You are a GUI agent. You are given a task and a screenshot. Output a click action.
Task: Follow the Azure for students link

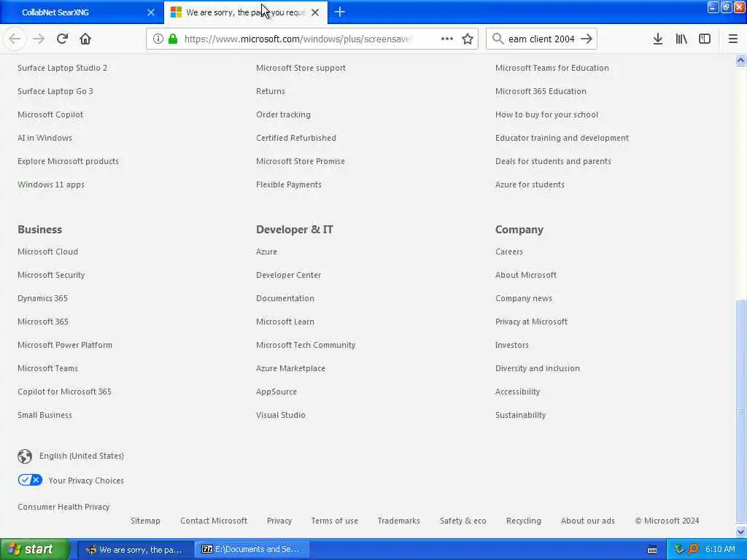coord(530,184)
